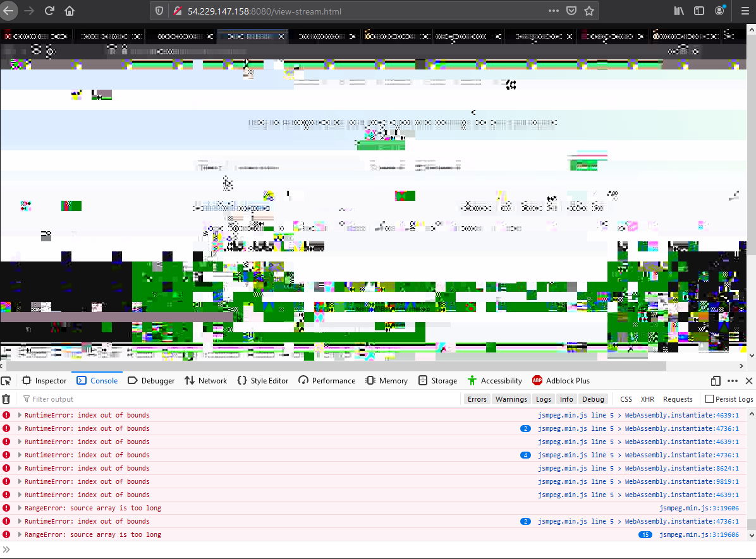Select the element picker tool in DevTools
The height and width of the screenshot is (559, 756).
6,380
